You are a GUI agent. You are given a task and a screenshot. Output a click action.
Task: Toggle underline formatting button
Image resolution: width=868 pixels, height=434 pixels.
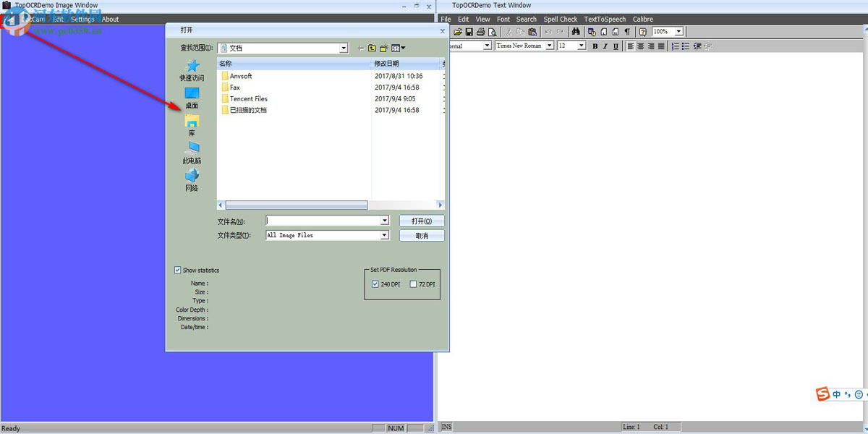[616, 46]
